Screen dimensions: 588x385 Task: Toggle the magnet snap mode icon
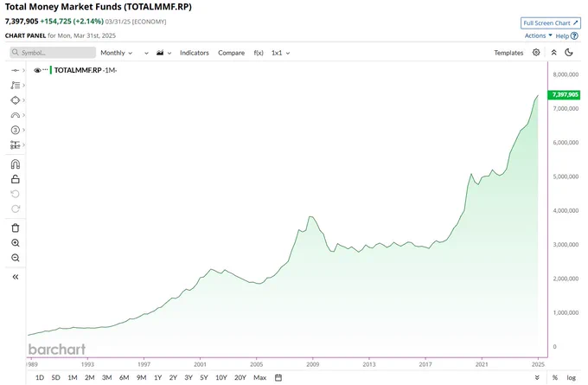(x=16, y=164)
